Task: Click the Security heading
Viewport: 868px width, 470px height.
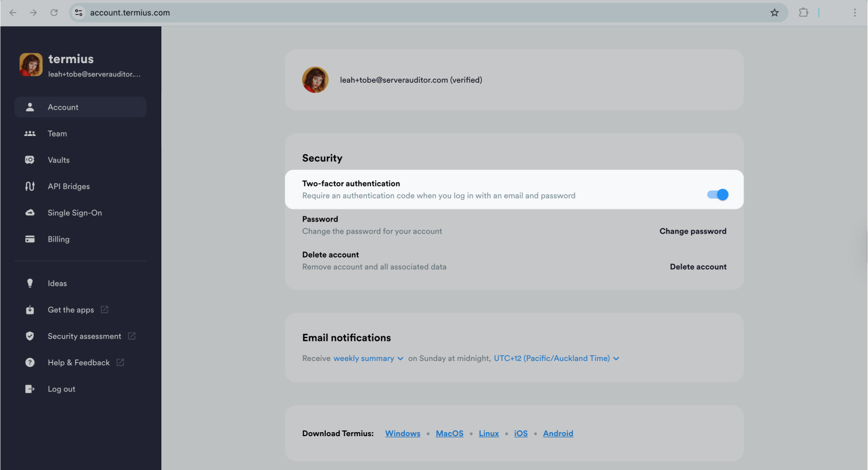Action: tap(322, 158)
